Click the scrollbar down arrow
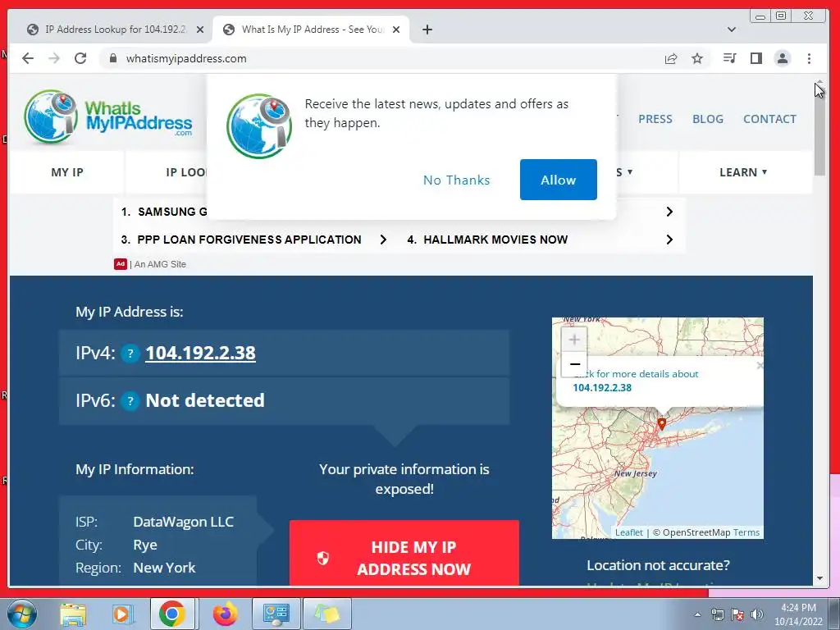840x630 pixels. click(819, 578)
